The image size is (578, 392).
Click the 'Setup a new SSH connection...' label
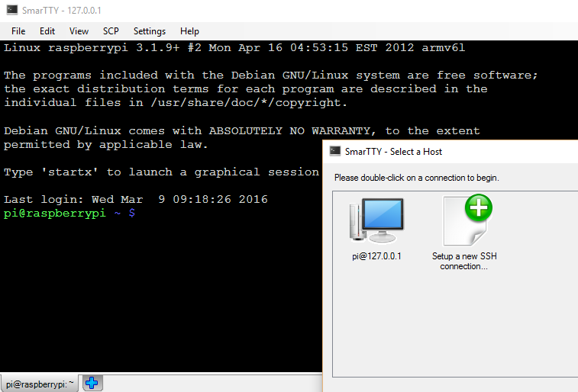point(464,261)
